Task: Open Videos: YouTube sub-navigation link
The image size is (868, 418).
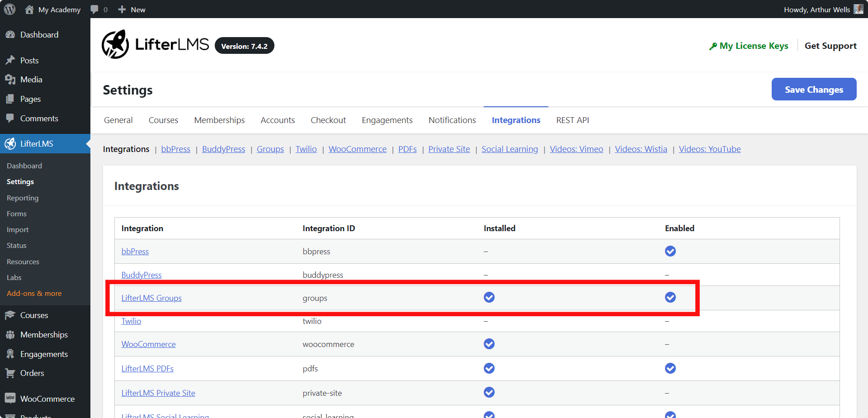Action: (x=709, y=149)
